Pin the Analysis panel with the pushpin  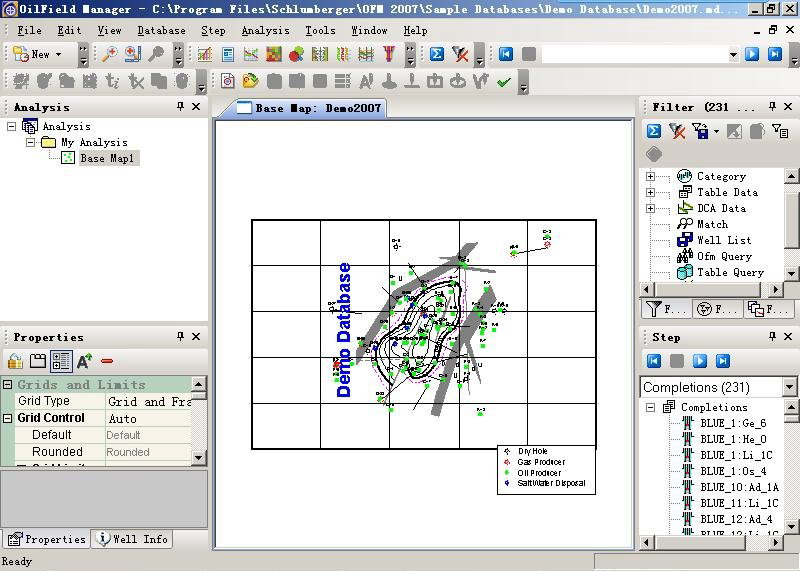coord(180,106)
